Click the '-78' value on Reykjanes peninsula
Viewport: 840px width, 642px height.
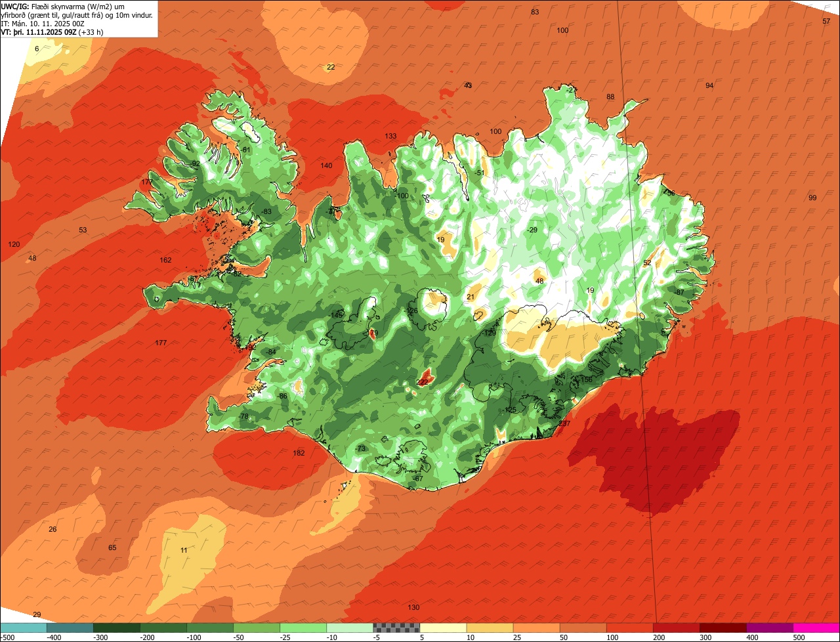[x=243, y=417]
